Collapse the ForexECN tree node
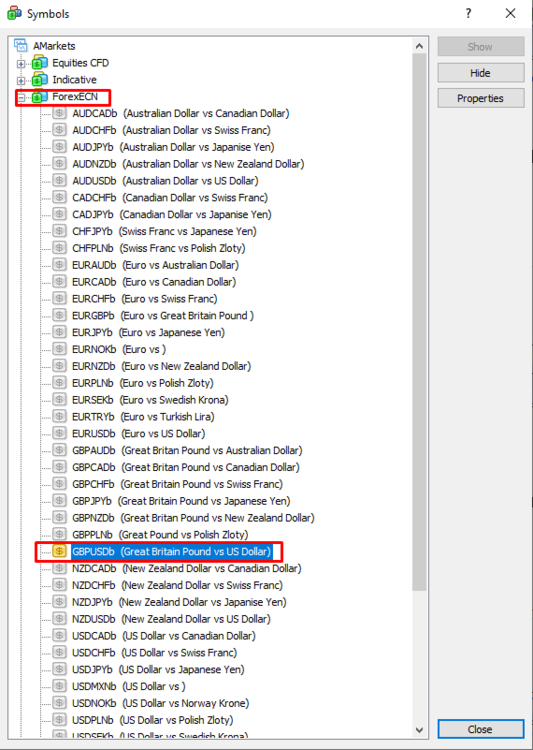533x750 pixels. click(x=21, y=98)
